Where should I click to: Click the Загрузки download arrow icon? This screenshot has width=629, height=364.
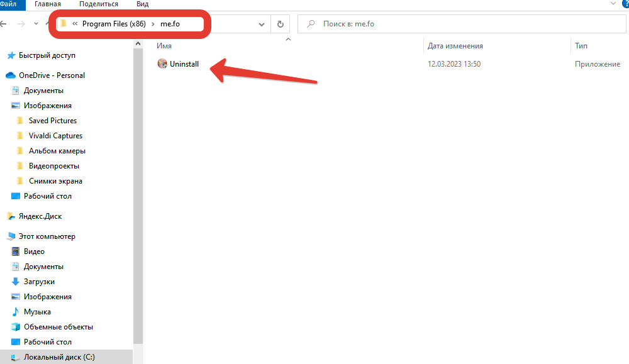(15, 282)
